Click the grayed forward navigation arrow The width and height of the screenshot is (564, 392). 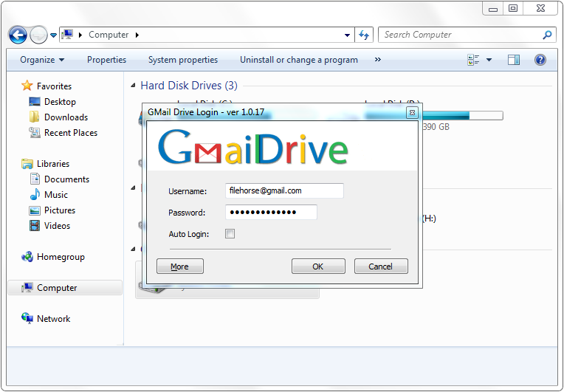pyautogui.click(x=38, y=35)
